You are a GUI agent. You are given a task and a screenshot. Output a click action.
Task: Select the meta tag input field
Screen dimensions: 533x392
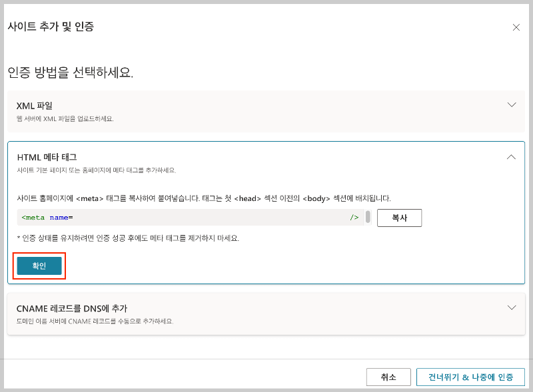[x=187, y=217]
